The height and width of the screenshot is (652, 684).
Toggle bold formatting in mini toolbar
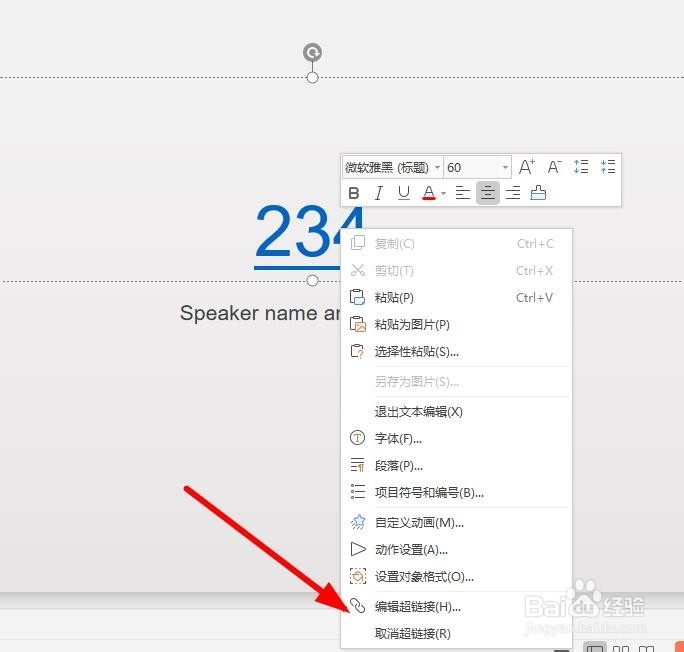click(x=354, y=193)
